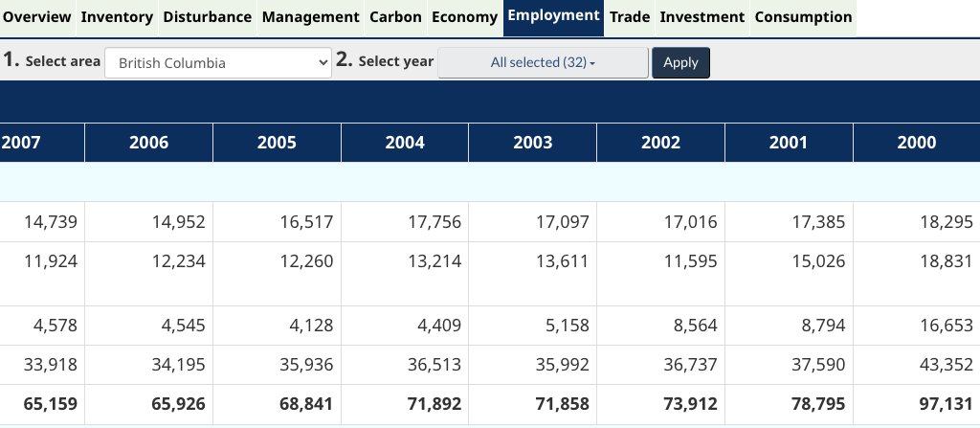Click the cell showing 13,611
The height and width of the screenshot is (428, 980).
pyautogui.click(x=532, y=274)
